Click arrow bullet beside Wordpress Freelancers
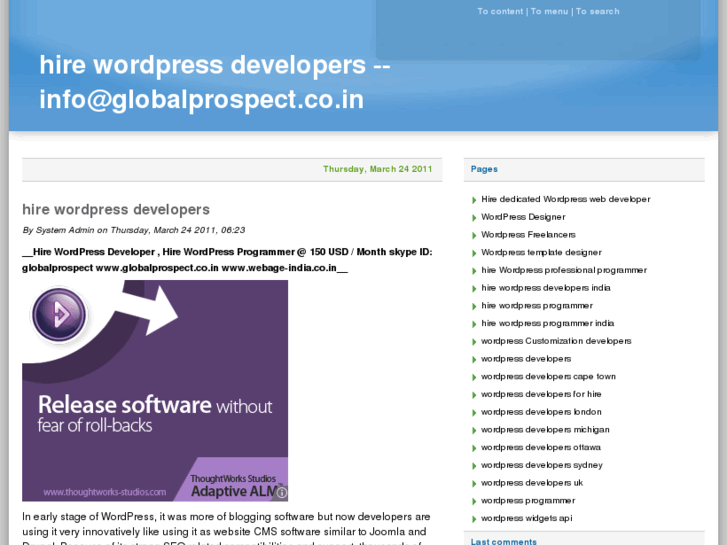This screenshot has height=545, width=727. click(x=474, y=236)
